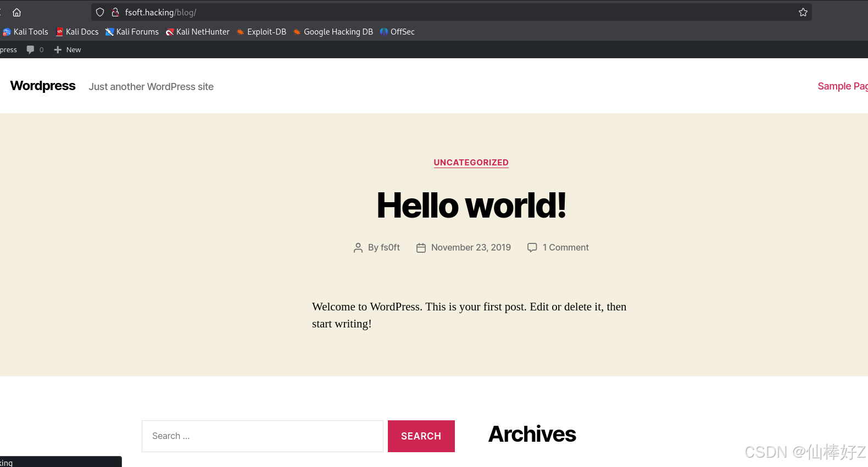Open the Google Hacking DB bookmark

point(333,32)
